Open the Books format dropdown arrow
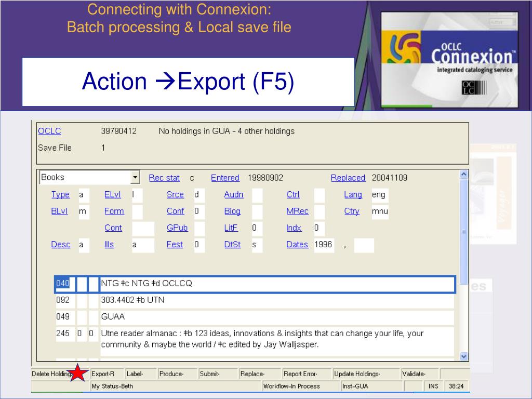The width and height of the screenshot is (532, 399). click(x=135, y=177)
